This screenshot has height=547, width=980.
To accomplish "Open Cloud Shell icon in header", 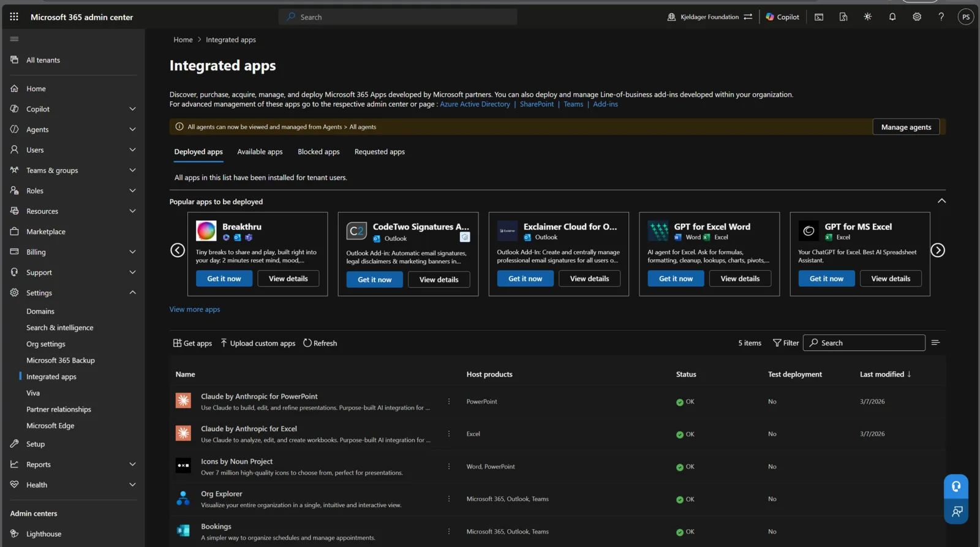I will click(x=819, y=17).
